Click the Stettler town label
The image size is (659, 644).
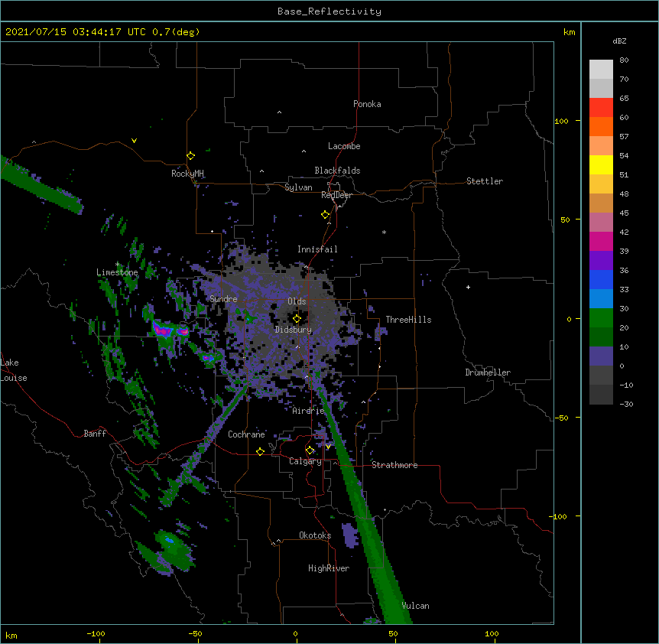pyautogui.click(x=485, y=181)
